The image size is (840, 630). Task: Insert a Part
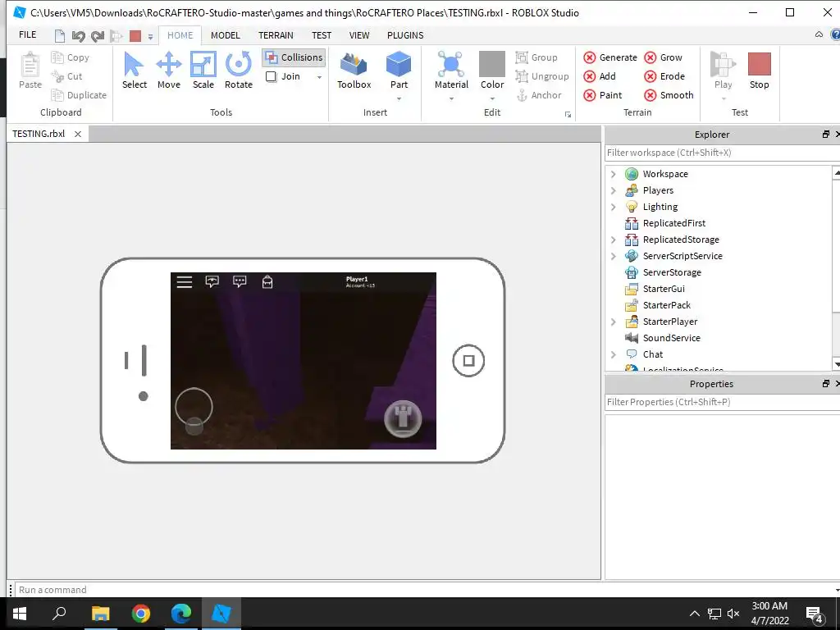coord(399,71)
